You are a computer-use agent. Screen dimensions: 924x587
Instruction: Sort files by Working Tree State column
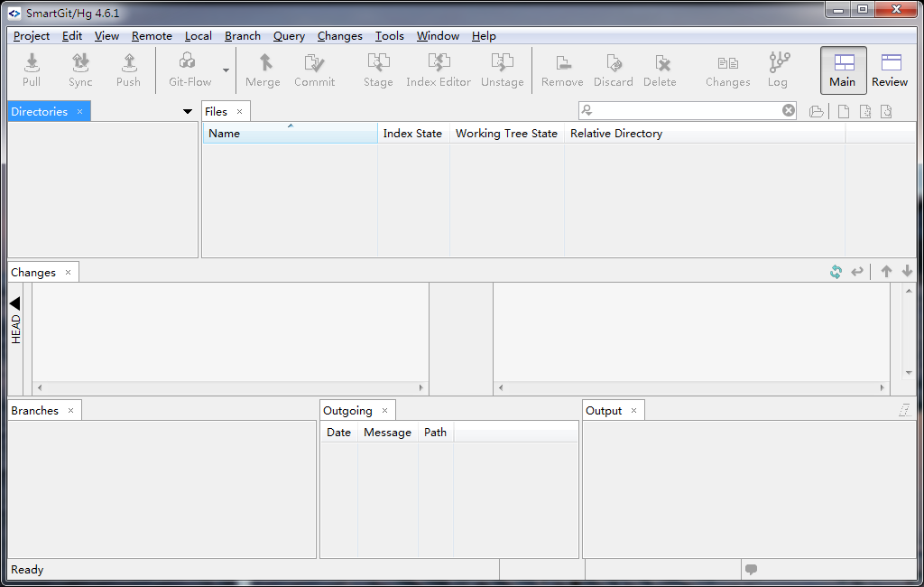pyautogui.click(x=506, y=134)
